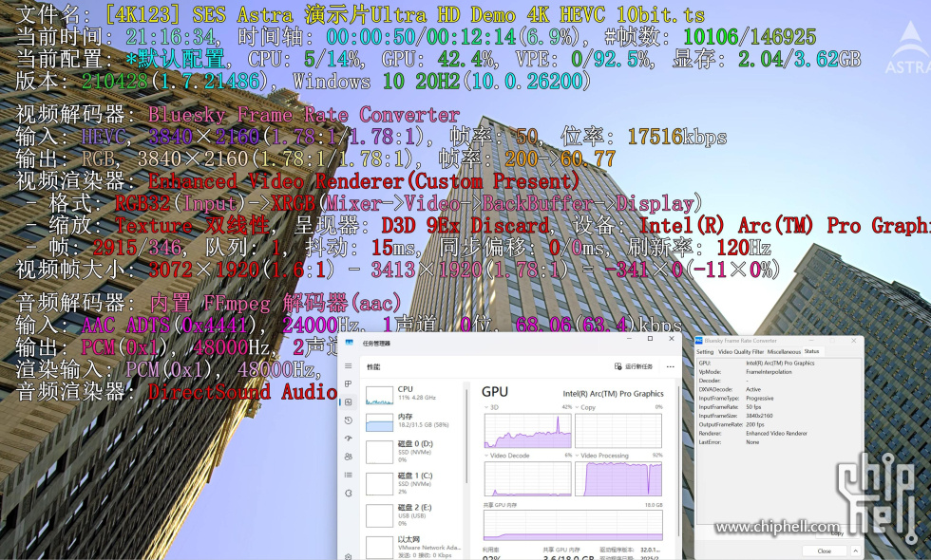Expand the 3D engine graph dropdown
The width and height of the screenshot is (931, 560).
pos(486,407)
